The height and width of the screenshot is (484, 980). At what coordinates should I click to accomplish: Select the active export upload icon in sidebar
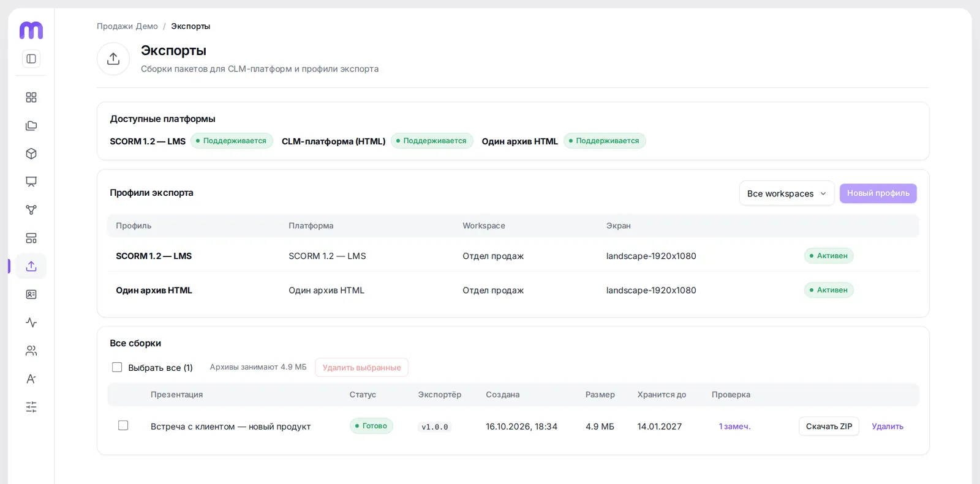click(31, 266)
